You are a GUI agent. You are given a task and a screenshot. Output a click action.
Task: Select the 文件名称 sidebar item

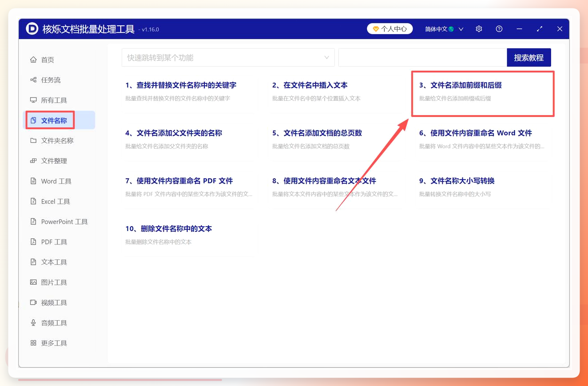pyautogui.click(x=59, y=120)
